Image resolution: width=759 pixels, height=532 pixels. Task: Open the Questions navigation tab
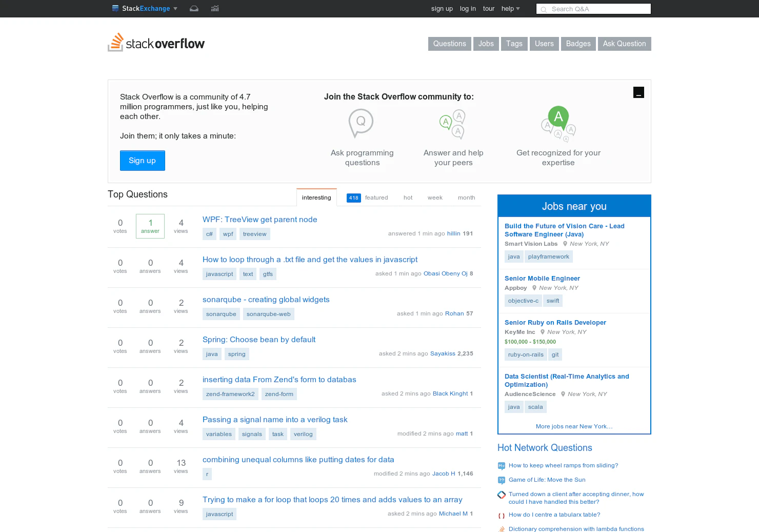click(x=450, y=44)
